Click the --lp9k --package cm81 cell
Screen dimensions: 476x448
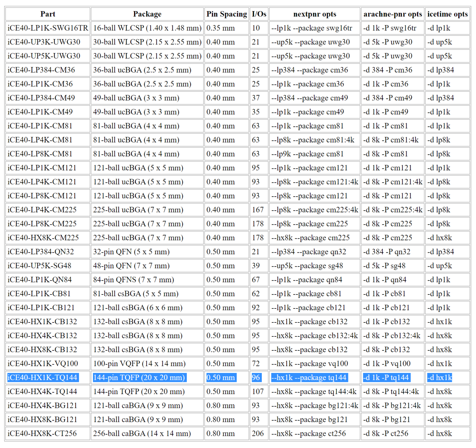tap(307, 154)
